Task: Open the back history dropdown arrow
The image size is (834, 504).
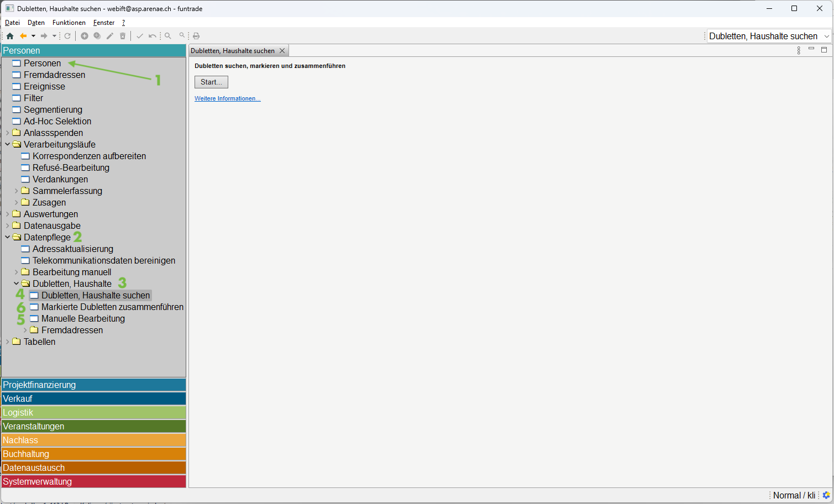Action: (33, 36)
